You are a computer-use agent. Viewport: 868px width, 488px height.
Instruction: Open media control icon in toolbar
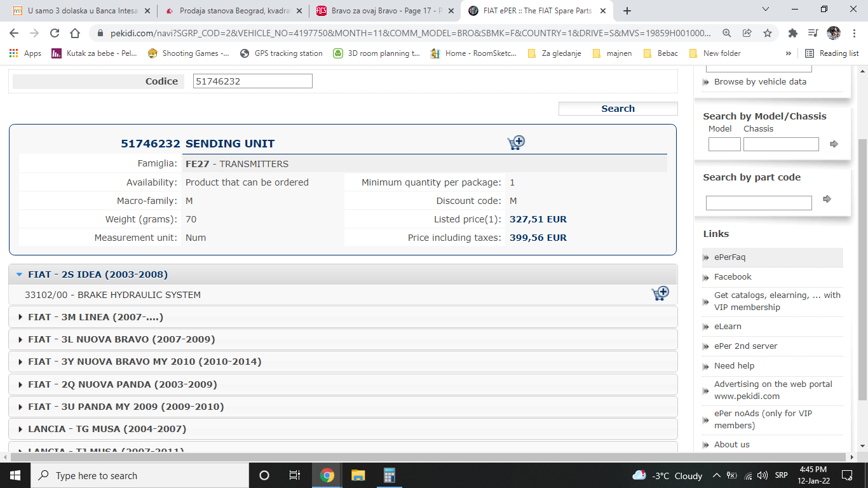(x=813, y=34)
